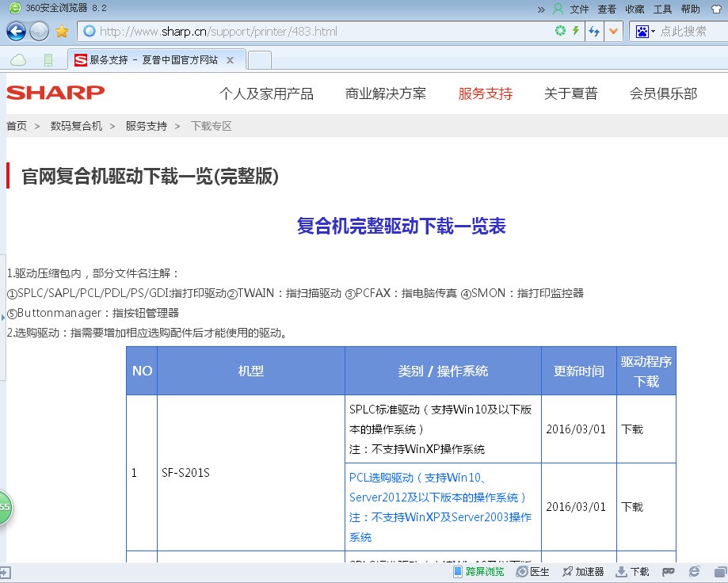Open the PCL选购驱动 description link
This screenshot has width=728, height=583.
coord(440,507)
